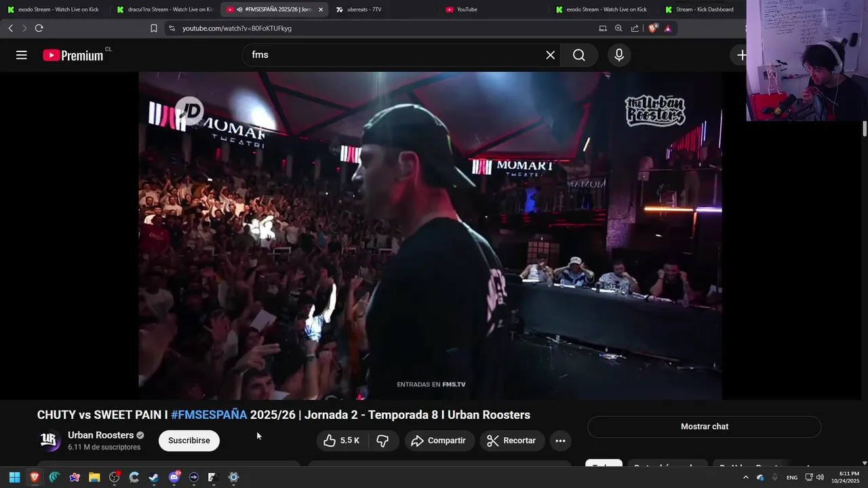Open File Explorer from the taskbar
Viewport: 868px width, 488px height.
[x=94, y=477]
